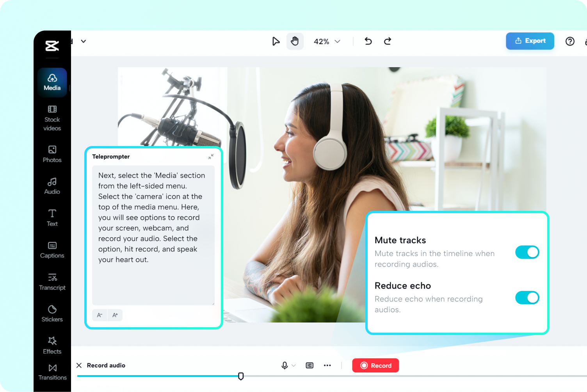Enable Mute tracks while recording

[x=527, y=252]
